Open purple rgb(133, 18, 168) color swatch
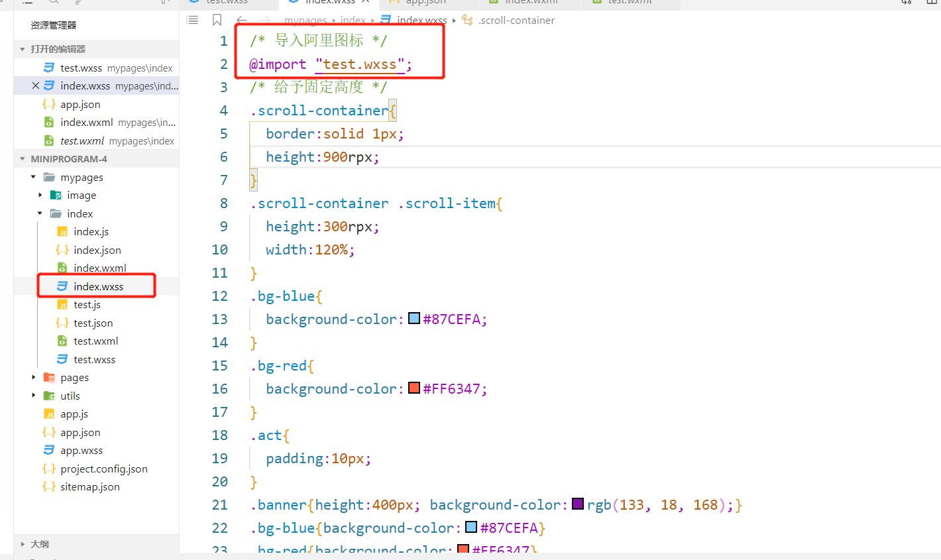Image resolution: width=941 pixels, height=560 pixels. coord(578,504)
